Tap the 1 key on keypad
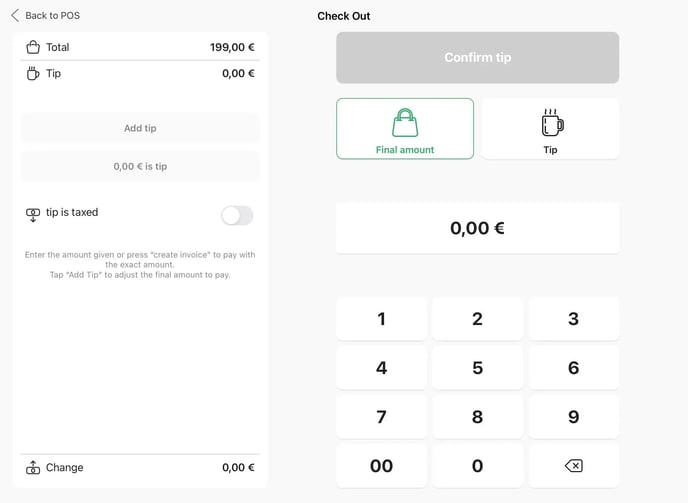Viewport: 688px width, 503px height. pyautogui.click(x=381, y=319)
